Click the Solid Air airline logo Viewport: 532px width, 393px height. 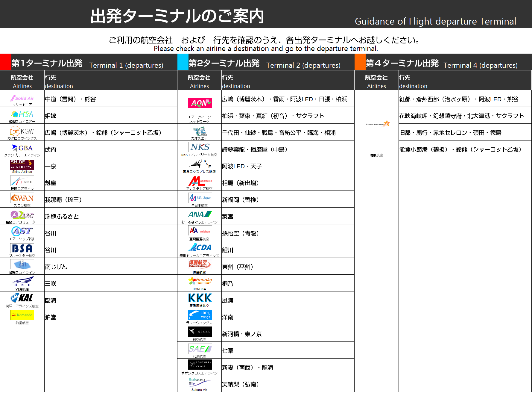(x=22, y=98)
